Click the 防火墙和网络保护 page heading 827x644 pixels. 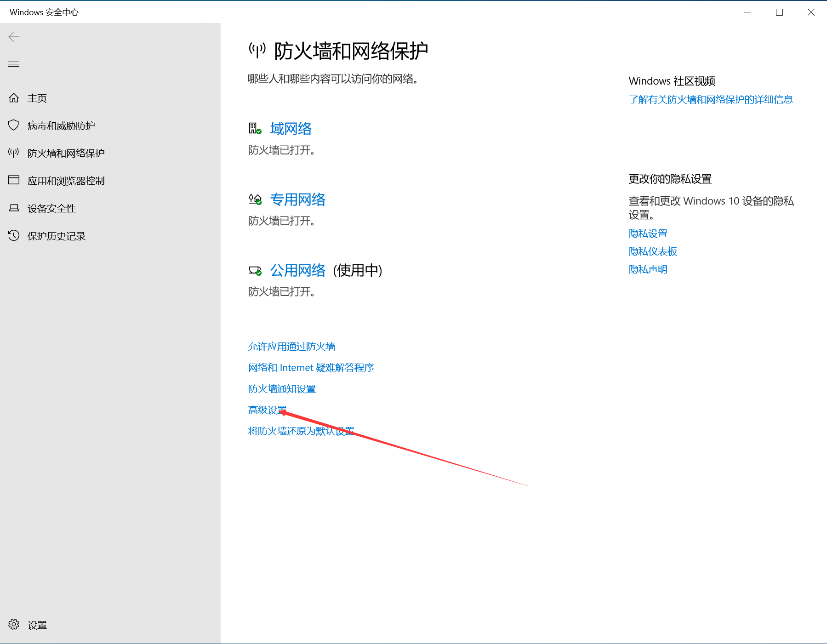click(x=351, y=51)
